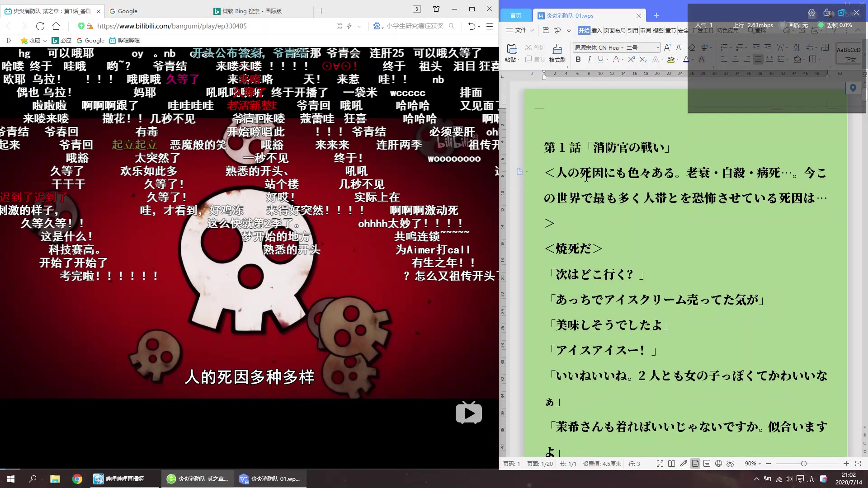Switch to the 页面布局 ribbon tab

point(614,30)
